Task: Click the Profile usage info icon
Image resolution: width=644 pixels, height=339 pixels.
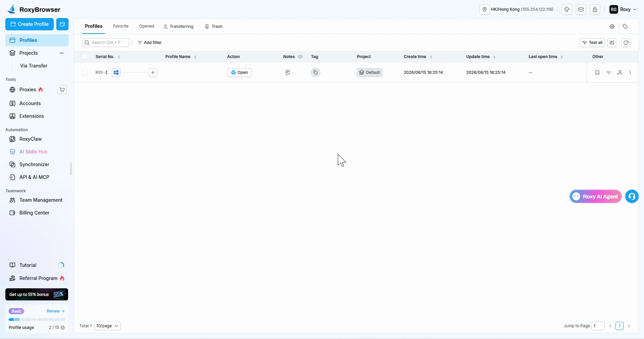Action: point(63,328)
